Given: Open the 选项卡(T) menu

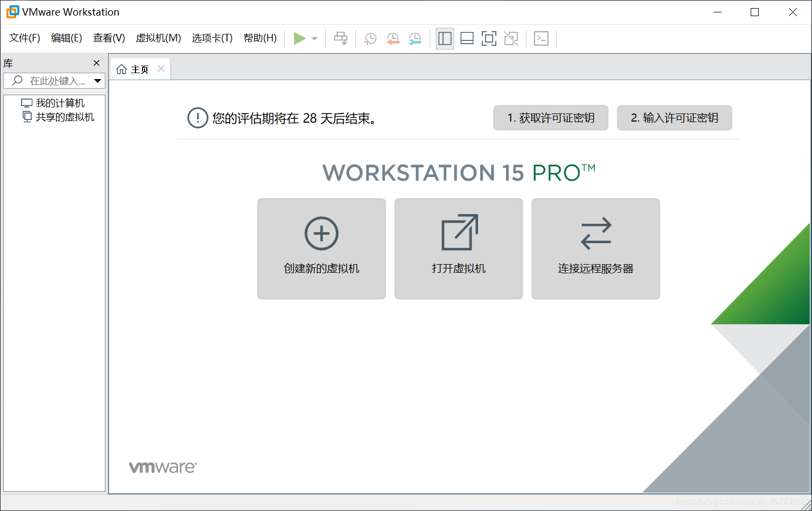Looking at the screenshot, I should pyautogui.click(x=212, y=38).
